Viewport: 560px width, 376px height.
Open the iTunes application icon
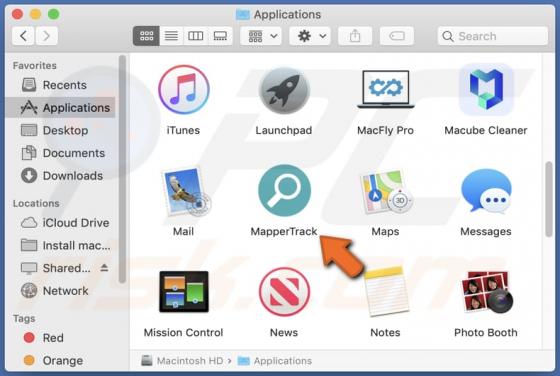click(184, 90)
